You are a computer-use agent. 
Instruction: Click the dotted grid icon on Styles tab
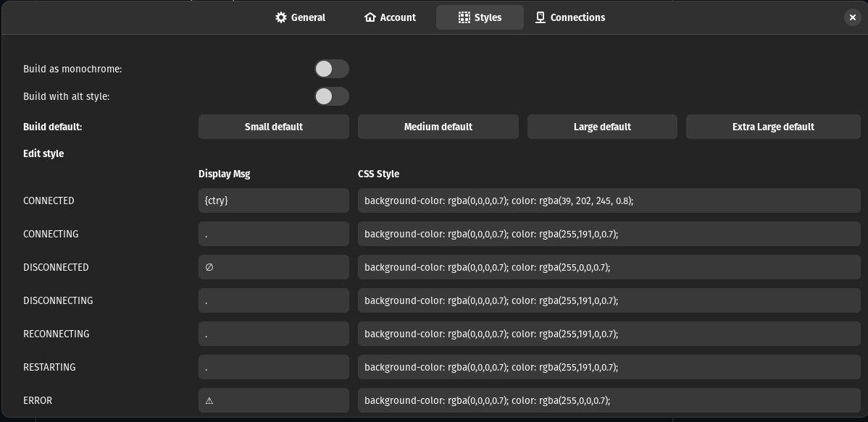464,17
